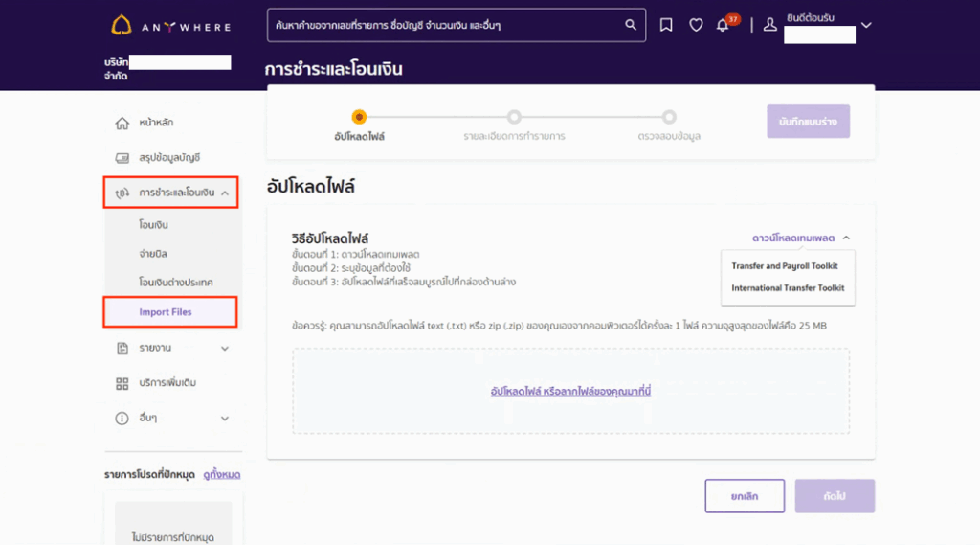Open favorites via the heart icon
Image resolution: width=980 pixels, height=545 pixels.
click(696, 25)
